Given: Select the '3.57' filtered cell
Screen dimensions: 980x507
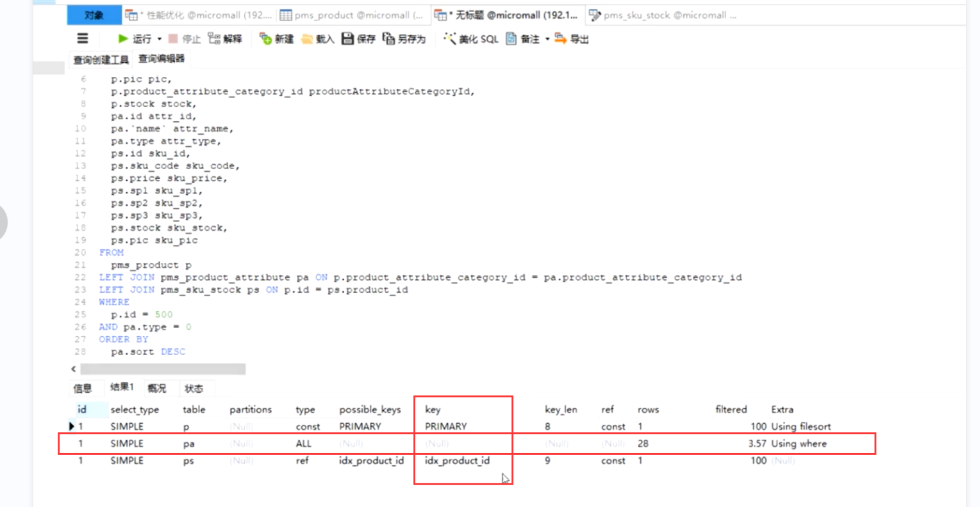Looking at the screenshot, I should tap(757, 444).
